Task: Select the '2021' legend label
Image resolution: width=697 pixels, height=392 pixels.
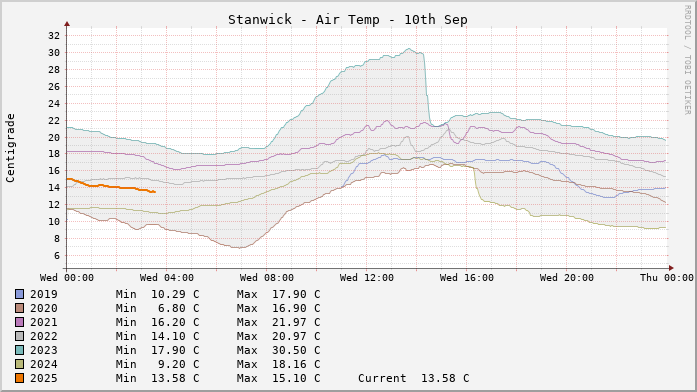Action: [x=44, y=322]
